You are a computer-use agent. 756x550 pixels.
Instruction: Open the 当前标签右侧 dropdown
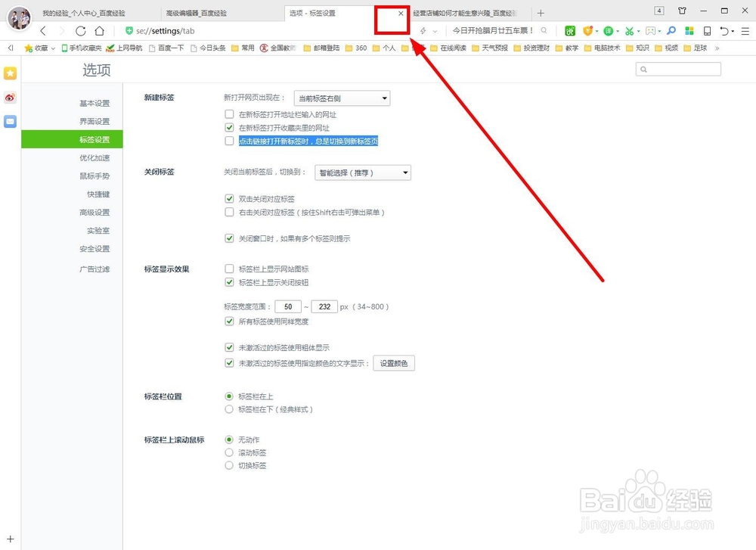341,98
